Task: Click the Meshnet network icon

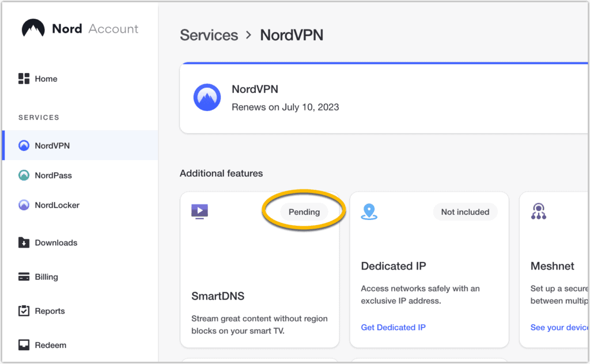Action: click(x=538, y=211)
